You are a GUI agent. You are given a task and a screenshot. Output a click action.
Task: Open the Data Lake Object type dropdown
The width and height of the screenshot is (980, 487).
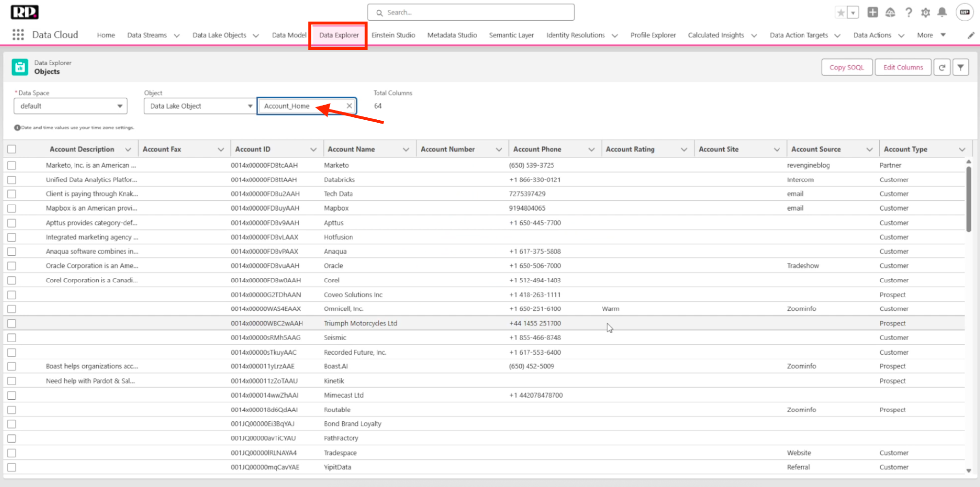coord(199,106)
